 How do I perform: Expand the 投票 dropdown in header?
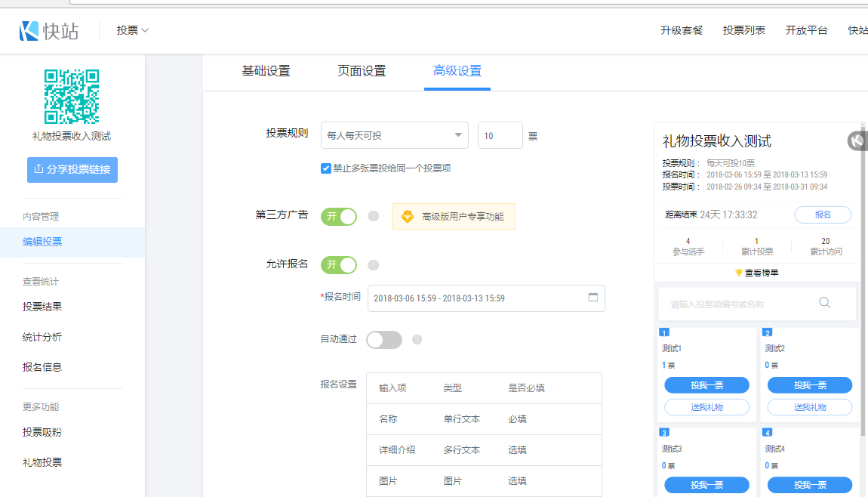(132, 30)
